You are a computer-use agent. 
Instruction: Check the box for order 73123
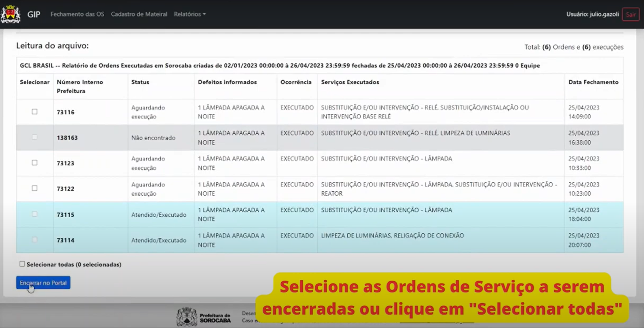(34, 163)
